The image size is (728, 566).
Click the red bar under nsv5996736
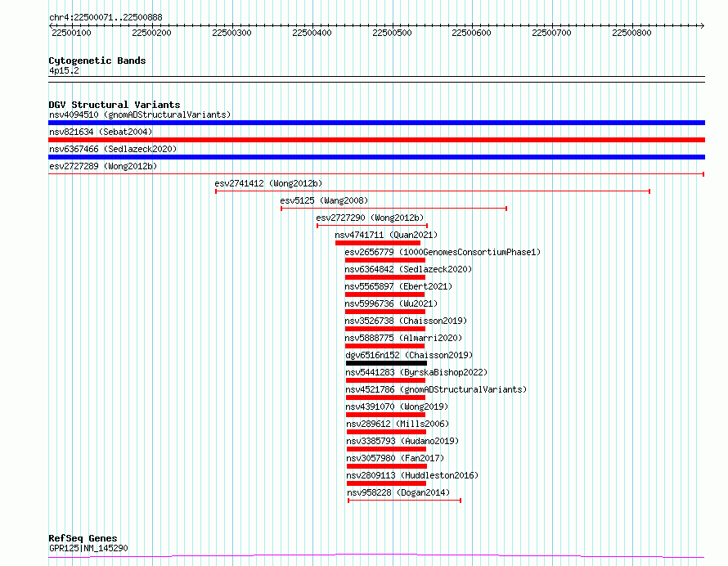[385, 312]
